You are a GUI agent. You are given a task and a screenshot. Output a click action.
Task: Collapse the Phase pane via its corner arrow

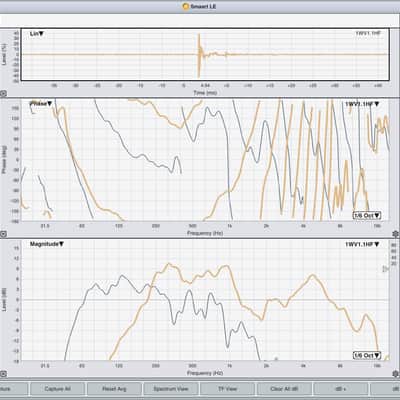[3, 234]
